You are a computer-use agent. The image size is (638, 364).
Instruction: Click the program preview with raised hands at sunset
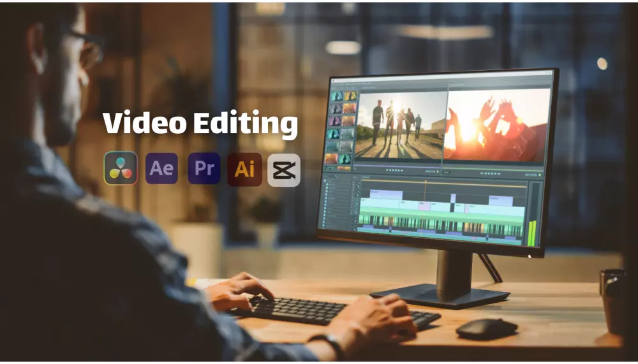pos(496,125)
